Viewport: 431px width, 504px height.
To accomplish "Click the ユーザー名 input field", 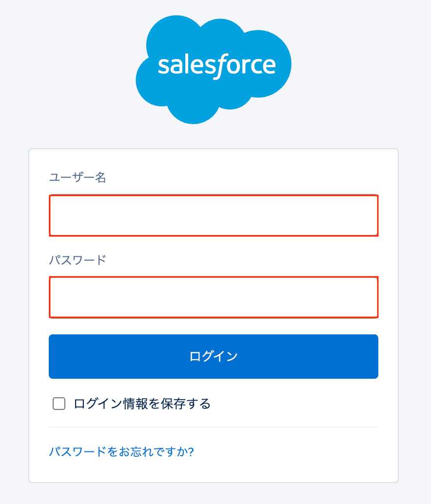I will (x=214, y=215).
